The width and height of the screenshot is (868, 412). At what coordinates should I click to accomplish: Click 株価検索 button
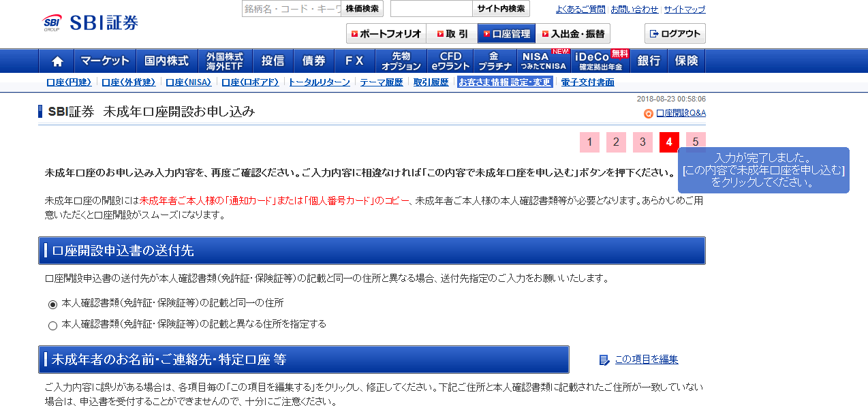[362, 9]
